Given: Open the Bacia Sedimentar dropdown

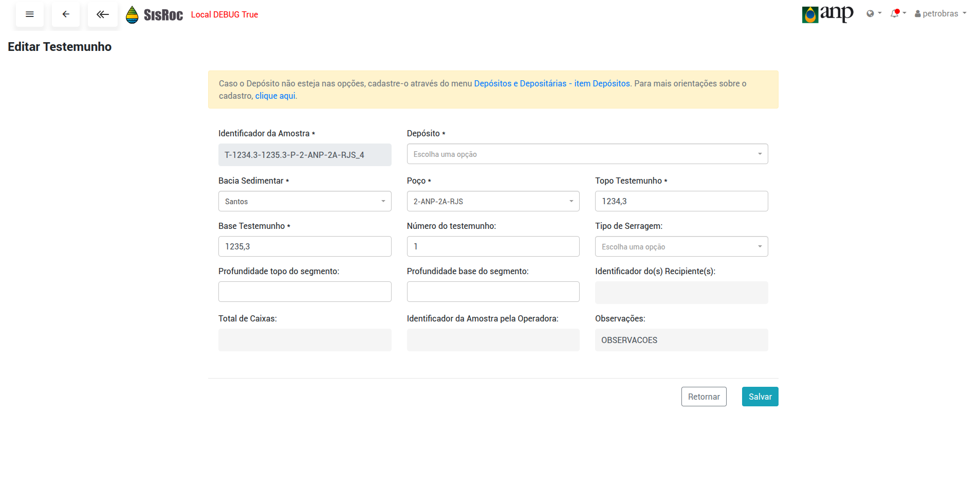Looking at the screenshot, I should pos(304,201).
